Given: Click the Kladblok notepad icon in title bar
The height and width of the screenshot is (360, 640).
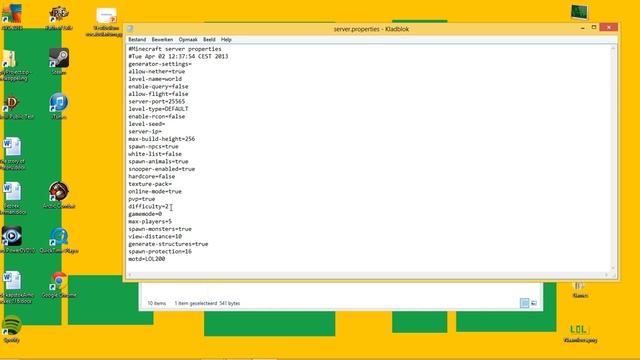Looking at the screenshot, I should coord(130,29).
